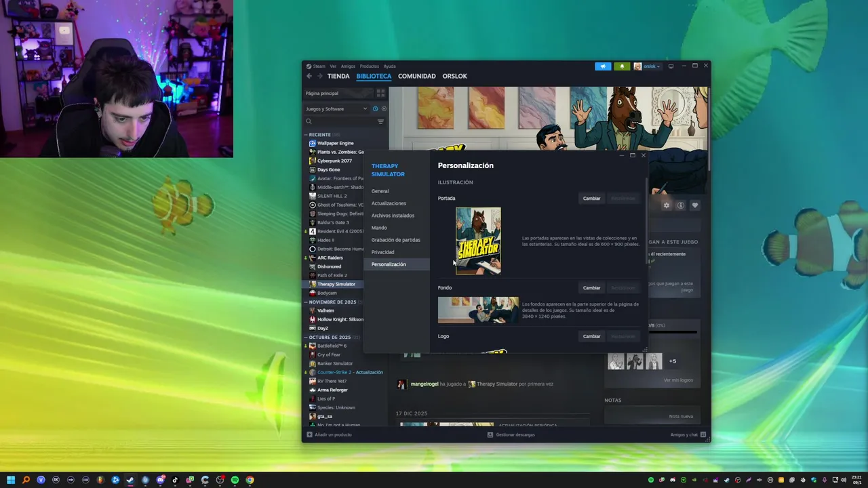Image resolution: width=868 pixels, height=488 pixels.
Task: Switch library to collections grid view icon
Action: pyautogui.click(x=380, y=93)
